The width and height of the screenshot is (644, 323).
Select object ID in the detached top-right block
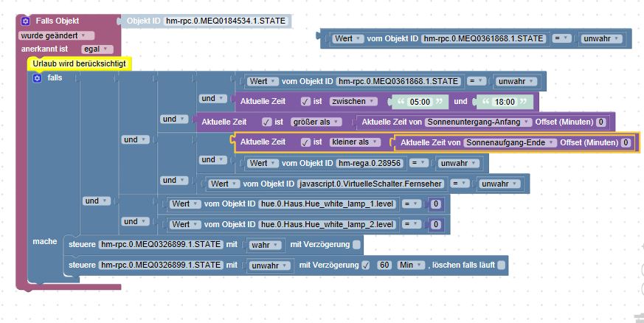pos(484,38)
